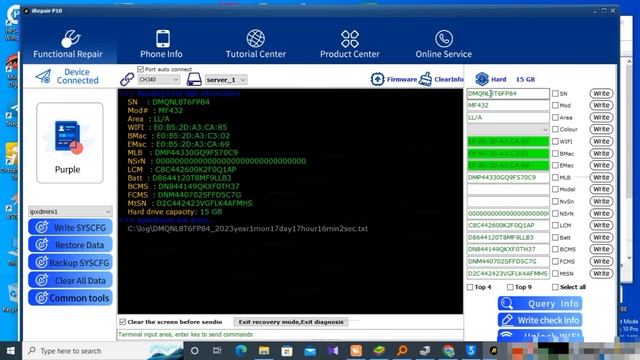This screenshot has height=360, width=640.
Task: Click Write button for SN row
Action: [601, 93]
